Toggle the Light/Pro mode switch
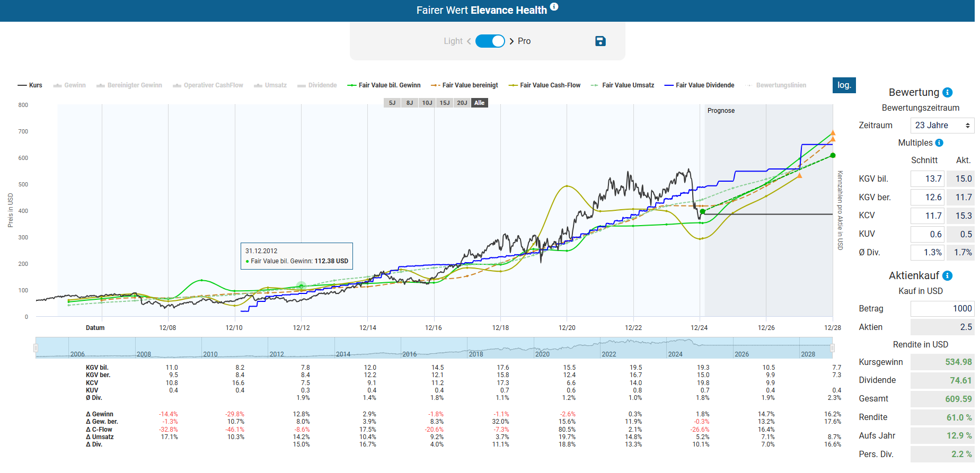 (x=490, y=41)
